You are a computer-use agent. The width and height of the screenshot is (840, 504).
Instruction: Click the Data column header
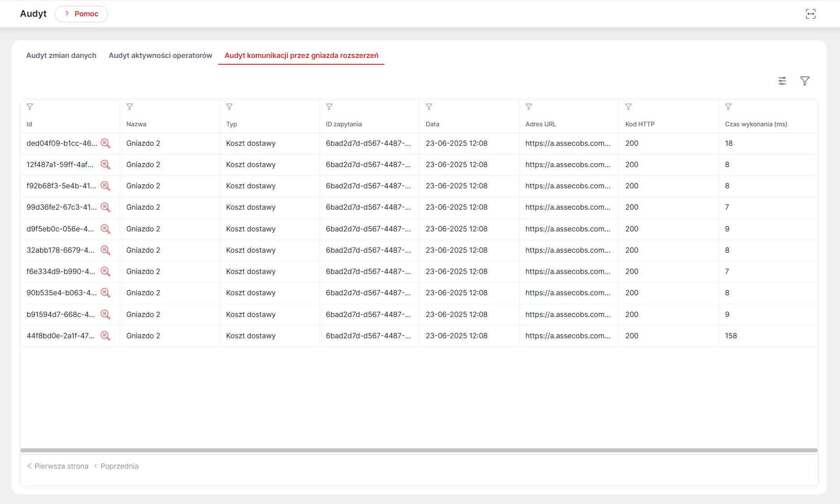click(432, 124)
